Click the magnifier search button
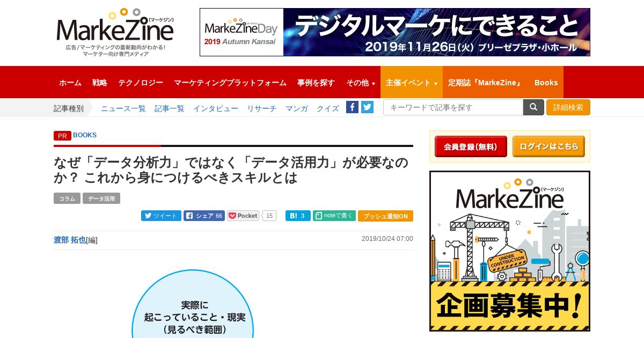The height and width of the screenshot is (338, 644). 533,107
